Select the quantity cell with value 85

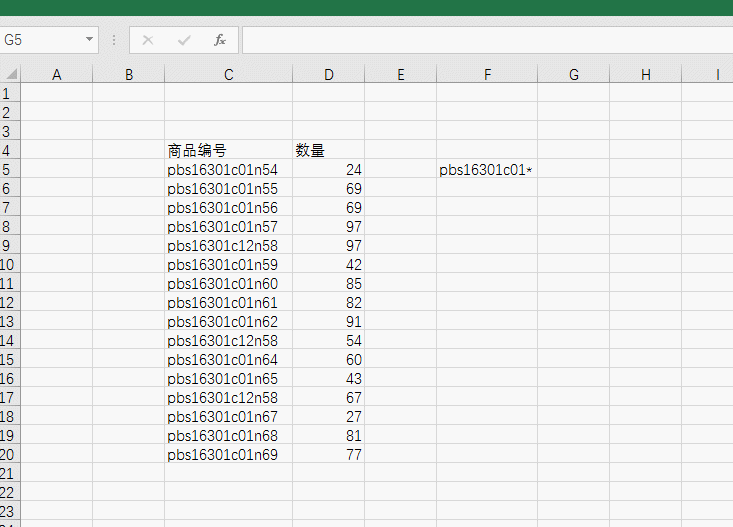[x=328, y=284]
